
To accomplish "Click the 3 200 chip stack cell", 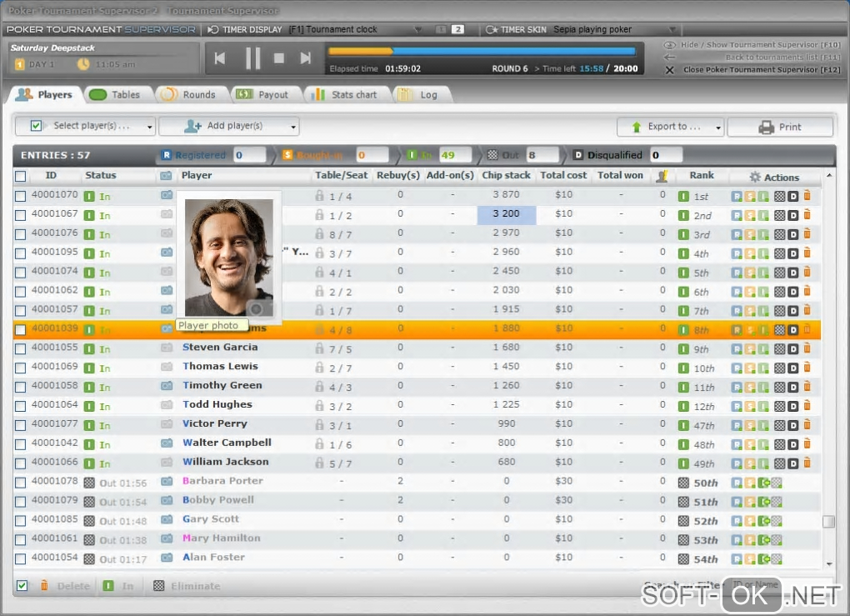I will click(507, 214).
